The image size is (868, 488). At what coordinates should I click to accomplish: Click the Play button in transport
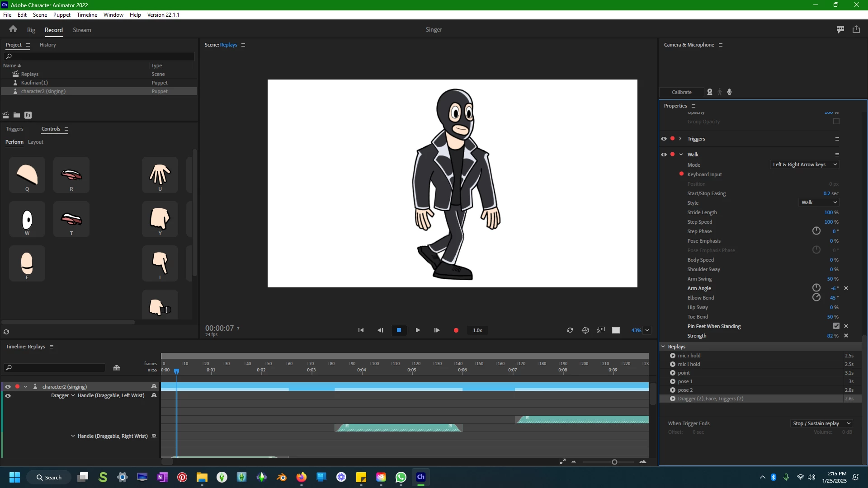[418, 330]
